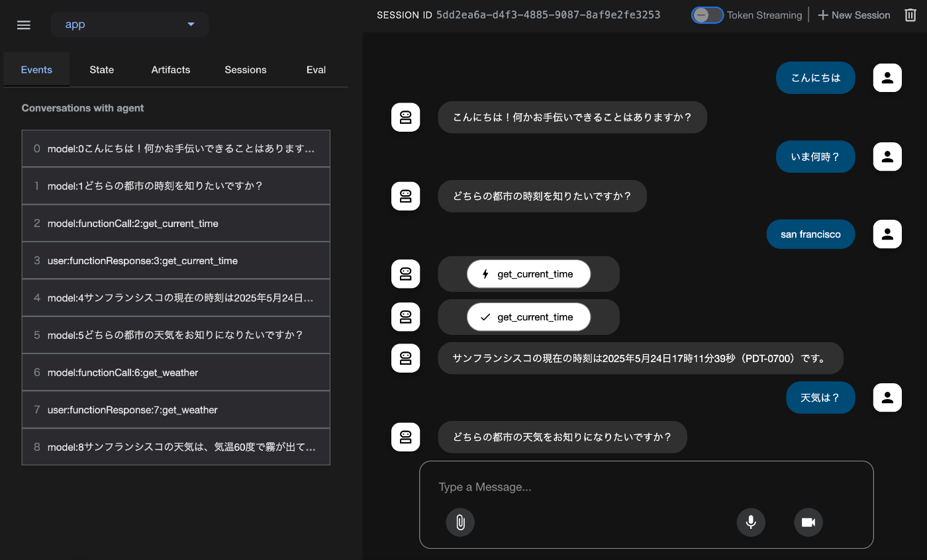Click bot avatar beside the checkmark get_current_time chip
The height and width of the screenshot is (560, 927).
[406, 317]
